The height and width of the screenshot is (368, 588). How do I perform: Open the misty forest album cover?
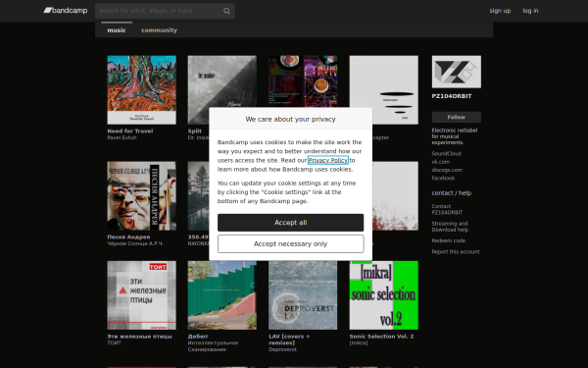coord(198,195)
